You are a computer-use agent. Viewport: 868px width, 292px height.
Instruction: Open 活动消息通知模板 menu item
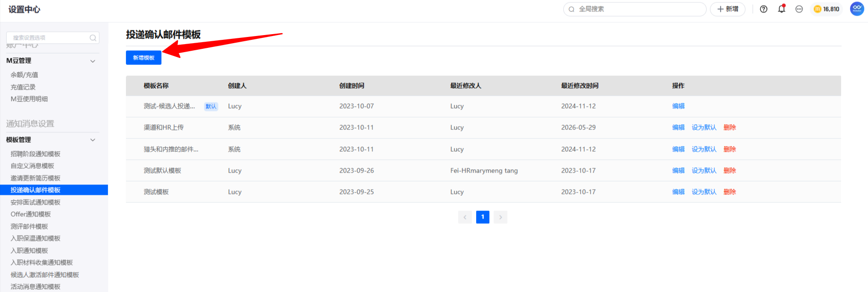(35, 287)
